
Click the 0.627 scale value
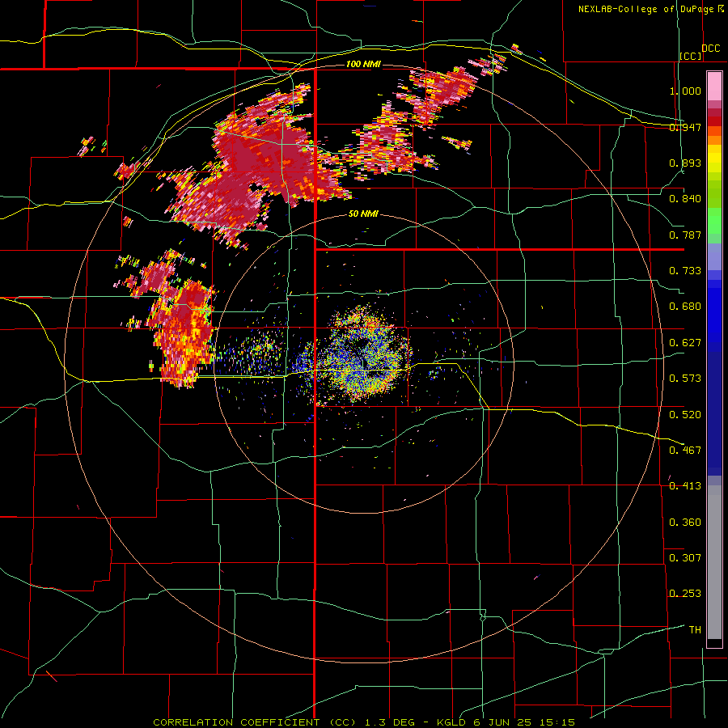click(685, 343)
